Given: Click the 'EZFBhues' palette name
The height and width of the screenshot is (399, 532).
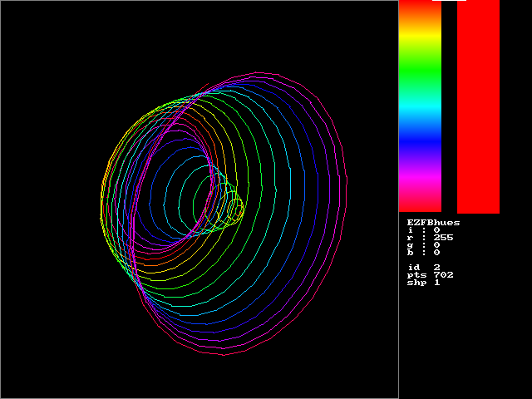Looking at the screenshot, I should click(433, 223).
